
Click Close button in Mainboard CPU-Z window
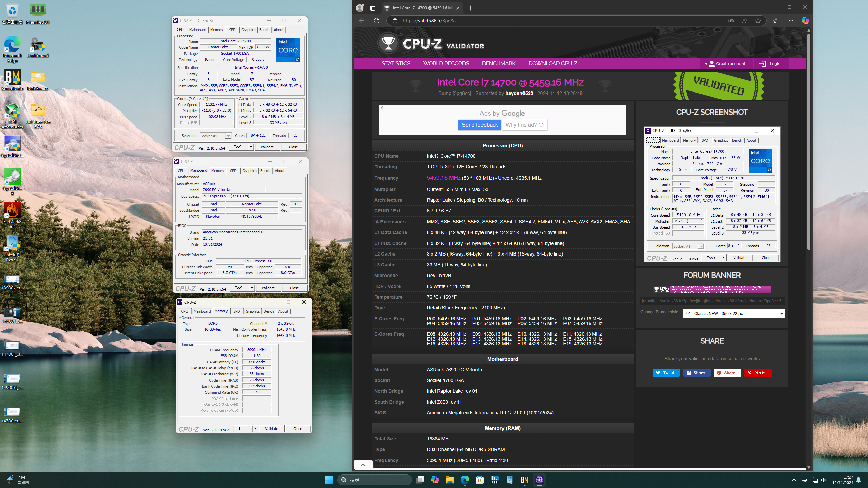click(x=294, y=288)
